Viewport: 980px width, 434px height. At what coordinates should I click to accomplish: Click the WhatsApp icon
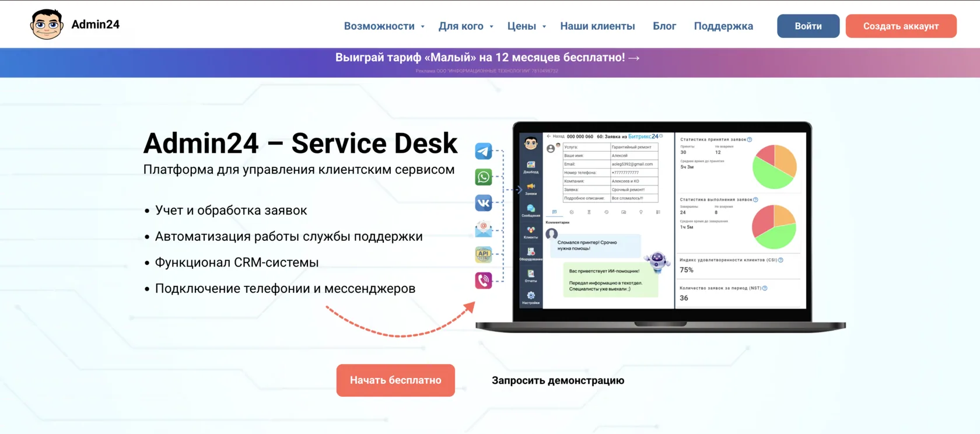484,177
